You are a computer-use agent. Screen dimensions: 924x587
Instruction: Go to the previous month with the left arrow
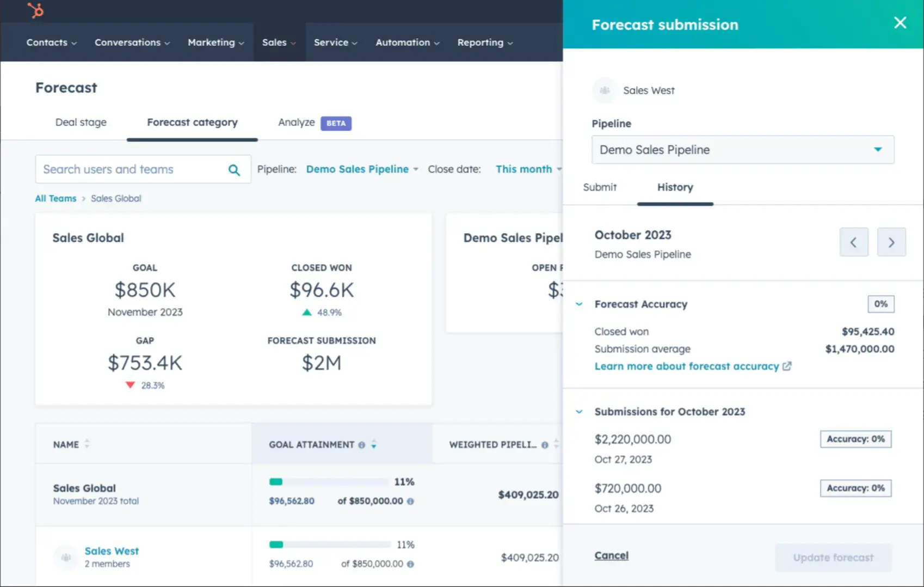point(854,242)
